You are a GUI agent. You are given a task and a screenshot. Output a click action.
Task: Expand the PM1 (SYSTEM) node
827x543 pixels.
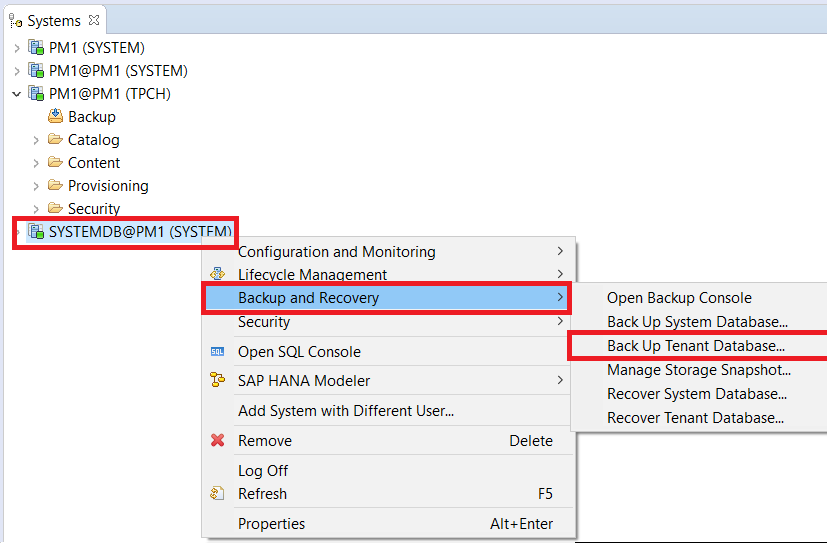pyautogui.click(x=17, y=48)
